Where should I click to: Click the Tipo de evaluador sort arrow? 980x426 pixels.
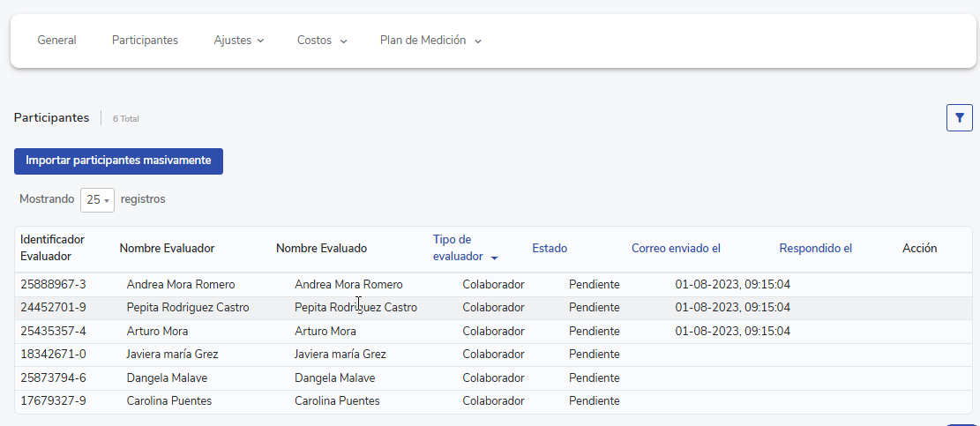tap(494, 258)
